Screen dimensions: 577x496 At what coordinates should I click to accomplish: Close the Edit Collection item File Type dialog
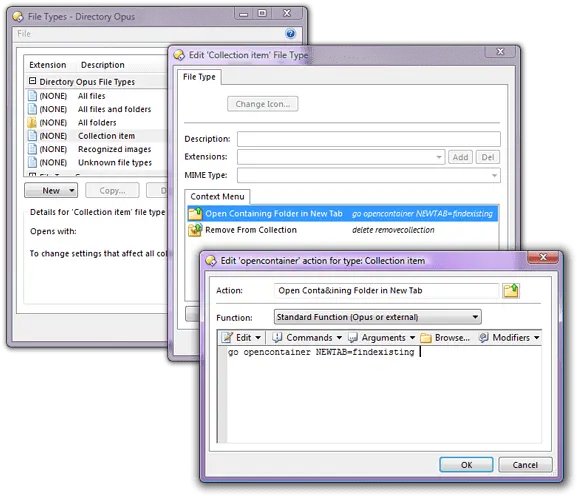(x=500, y=52)
